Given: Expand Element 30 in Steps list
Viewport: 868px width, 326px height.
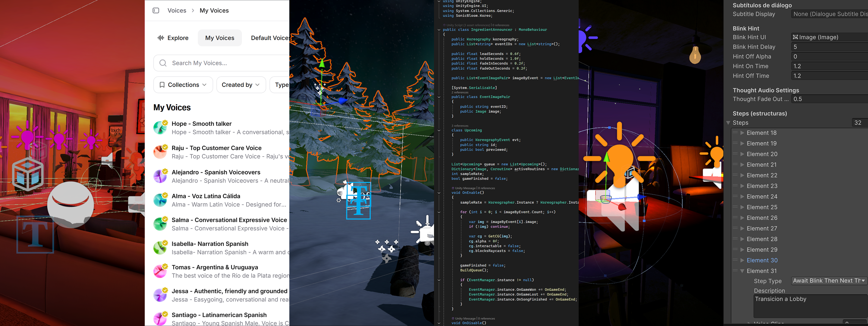Looking at the screenshot, I should click(x=742, y=260).
